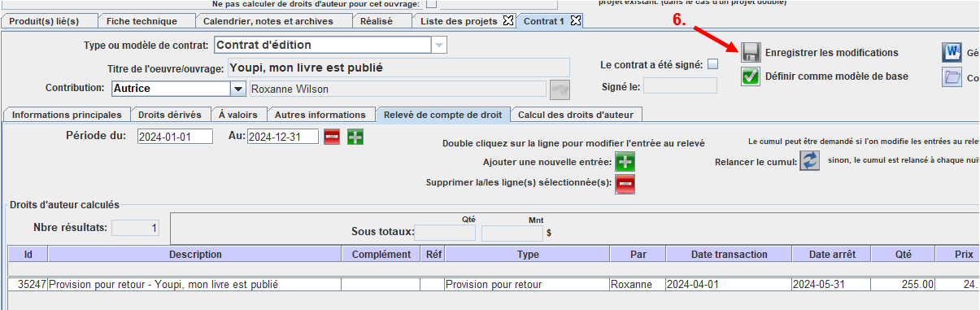980x310 pixels.
Task: Click 'Enregistrer les modifications' label
Action: 832,53
